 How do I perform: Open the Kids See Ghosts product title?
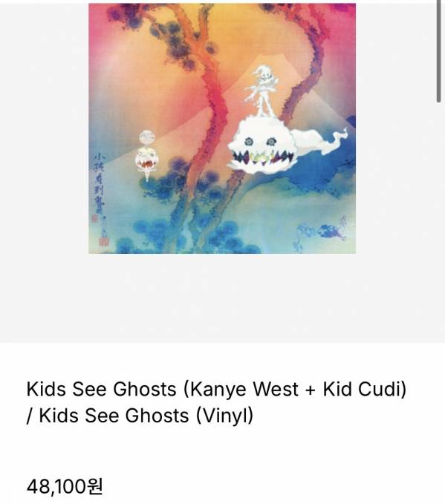point(216,402)
